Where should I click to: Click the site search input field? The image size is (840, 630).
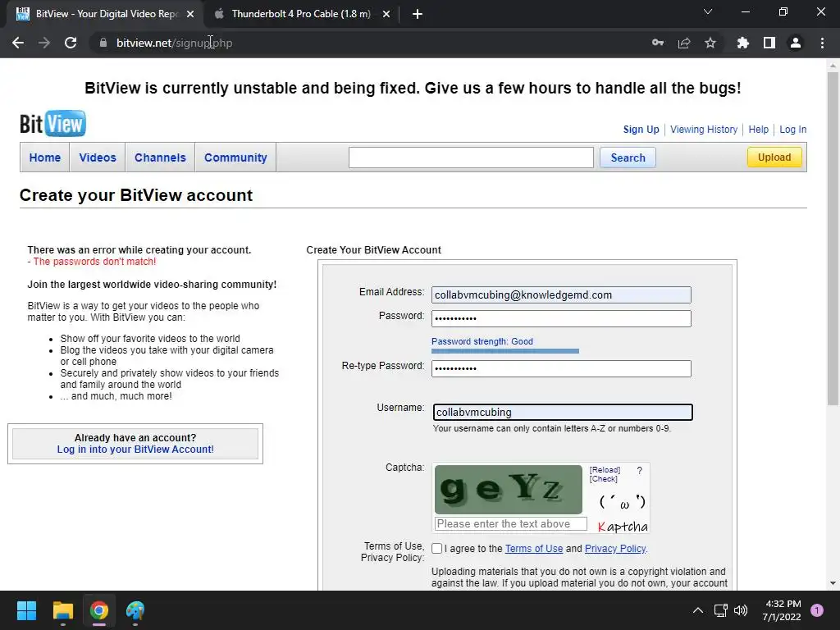pyautogui.click(x=471, y=157)
